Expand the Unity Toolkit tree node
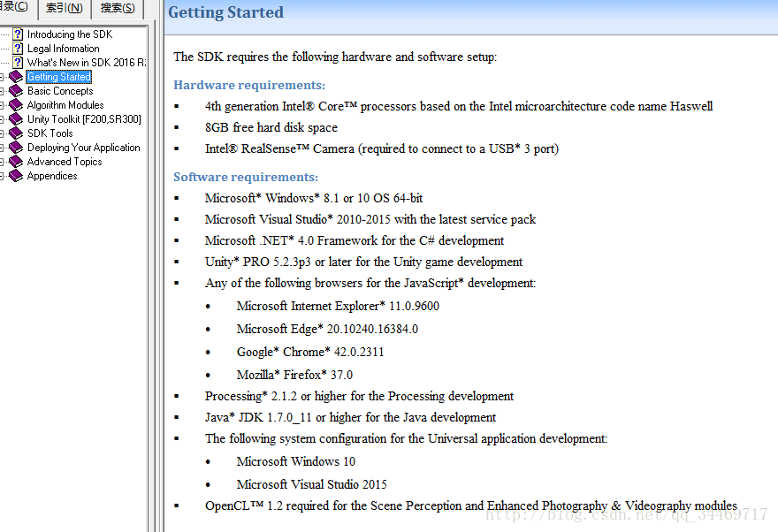 2,119
